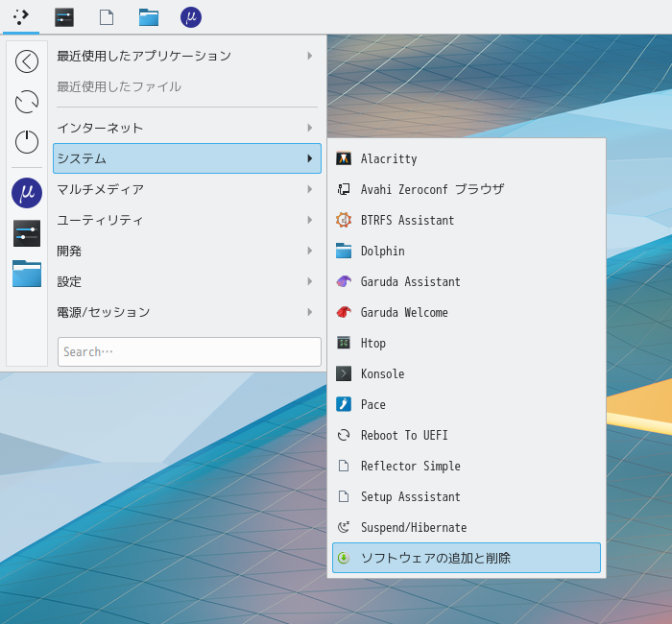Open the 設定 category
The width and height of the screenshot is (672, 624).
click(x=187, y=281)
